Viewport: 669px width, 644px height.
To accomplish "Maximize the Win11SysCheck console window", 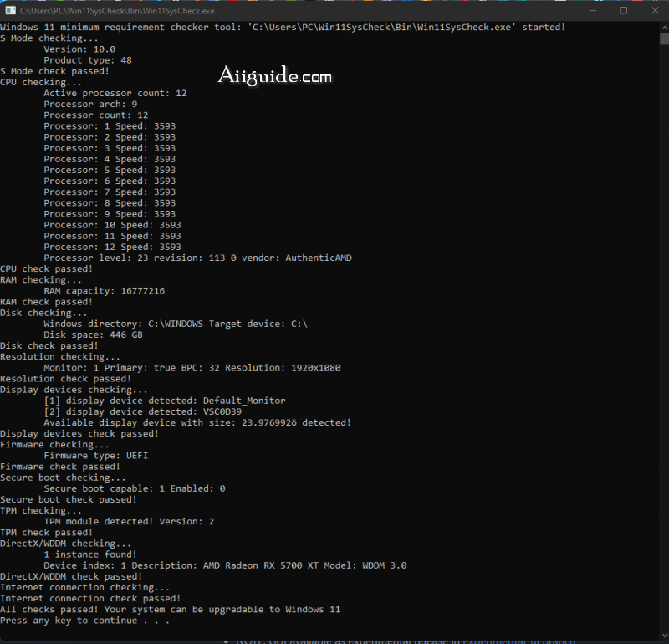I will point(623,11).
